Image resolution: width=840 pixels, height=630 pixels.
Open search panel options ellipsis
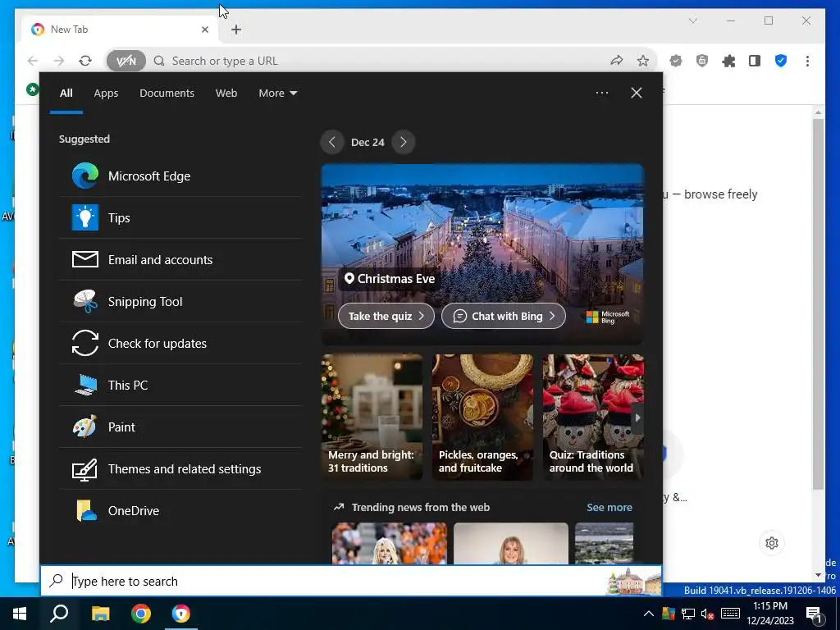pos(602,93)
